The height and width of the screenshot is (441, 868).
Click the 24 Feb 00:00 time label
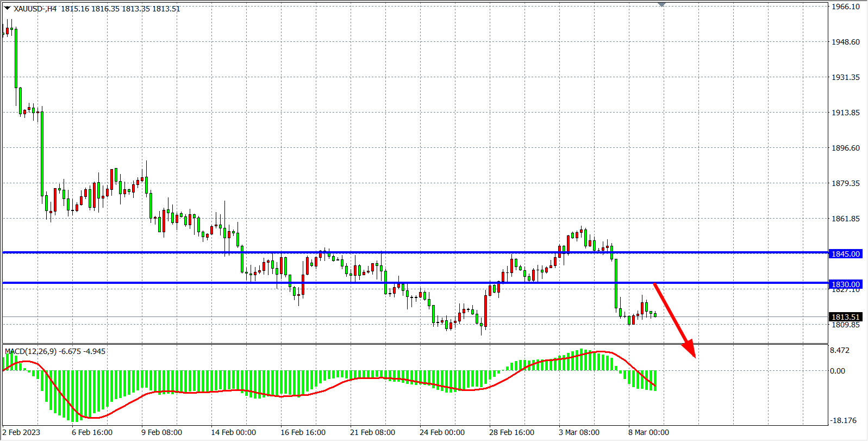(442, 432)
